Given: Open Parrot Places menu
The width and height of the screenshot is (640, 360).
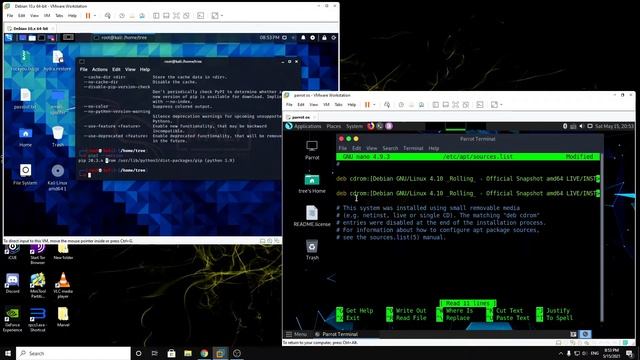Looking at the screenshot, I should click(333, 126).
